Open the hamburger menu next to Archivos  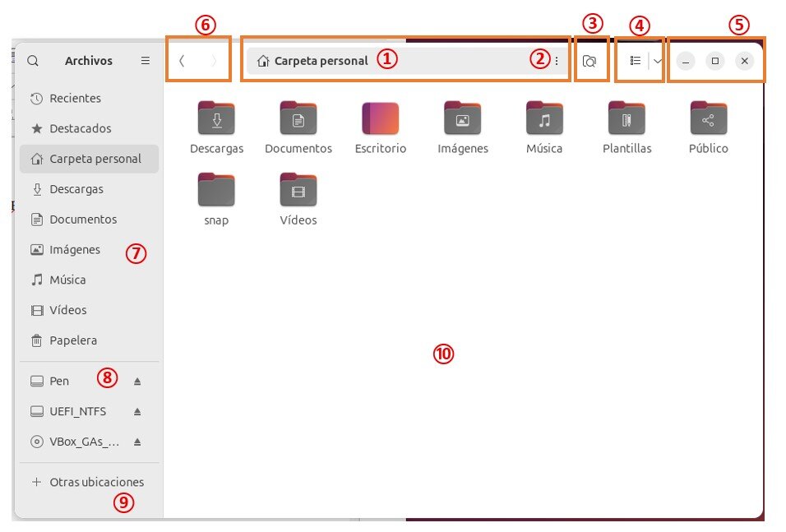click(146, 61)
